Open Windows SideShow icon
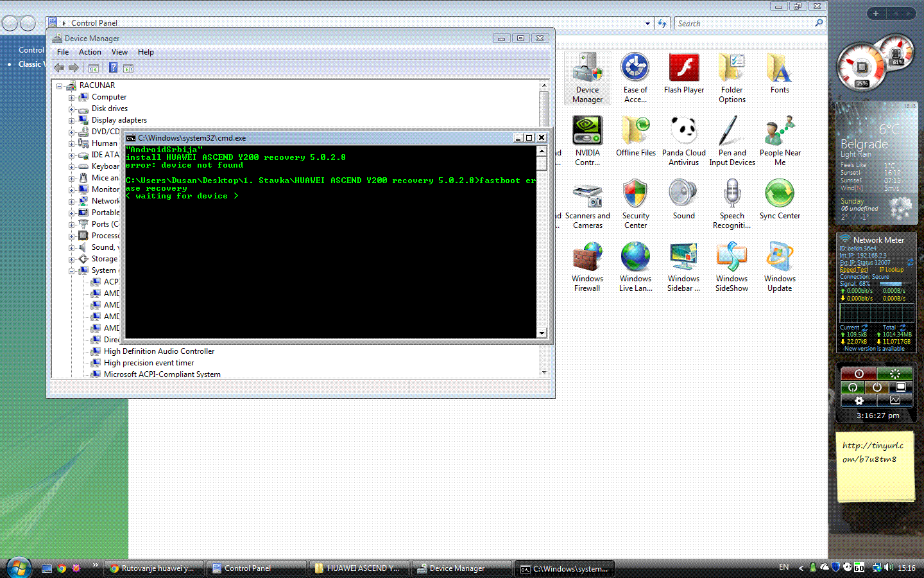 (x=732, y=267)
